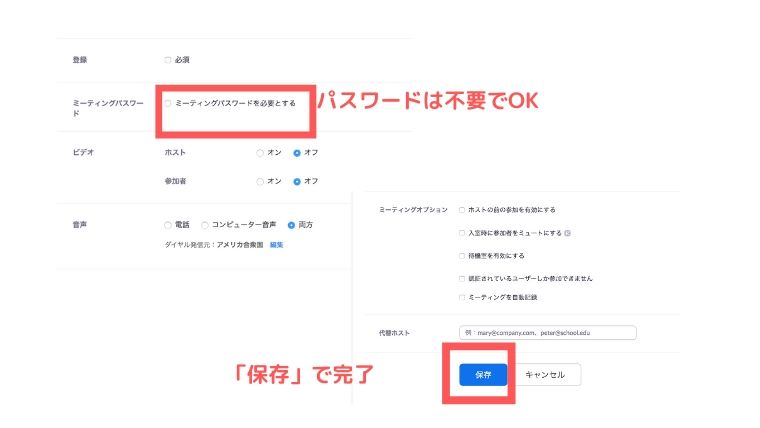760x428 pixels.
Task: Select ホスト video オン radio button
Action: click(x=260, y=153)
